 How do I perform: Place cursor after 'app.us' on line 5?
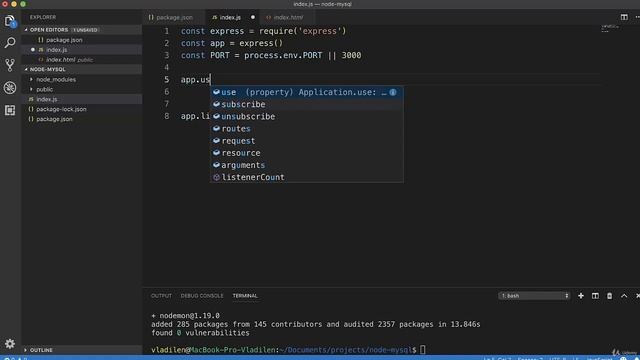[x=210, y=80]
